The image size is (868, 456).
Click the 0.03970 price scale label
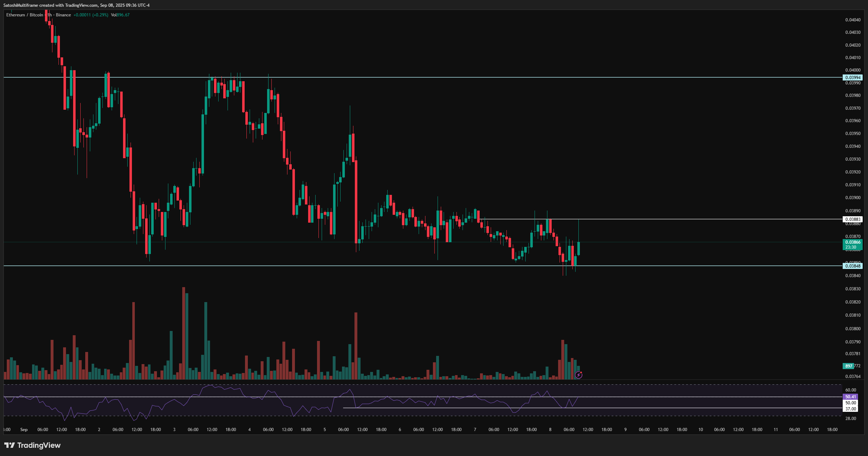point(853,108)
